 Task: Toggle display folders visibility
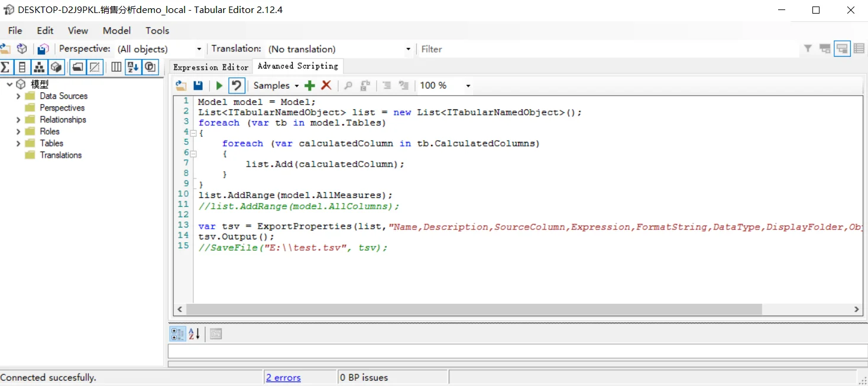[77, 67]
